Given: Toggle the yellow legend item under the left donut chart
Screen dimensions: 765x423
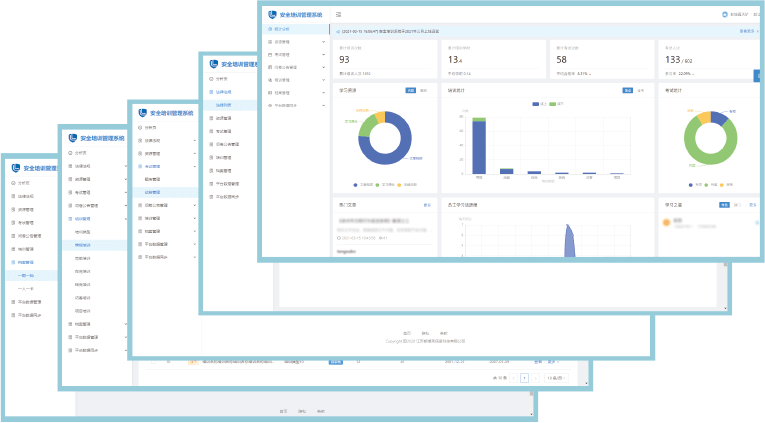Looking at the screenshot, I should point(400,185).
